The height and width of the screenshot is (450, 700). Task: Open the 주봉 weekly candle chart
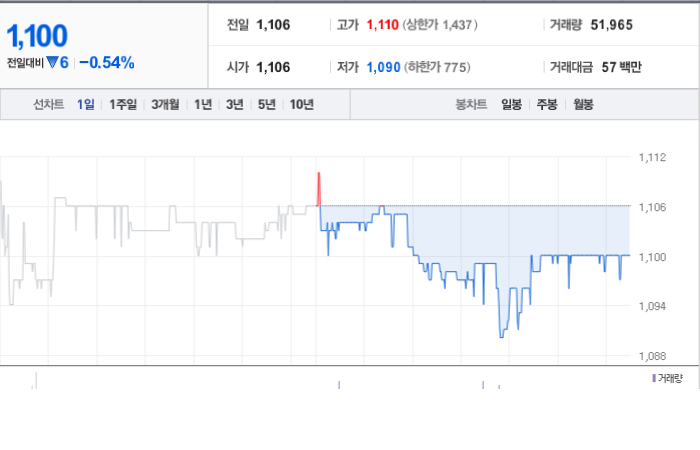point(547,104)
